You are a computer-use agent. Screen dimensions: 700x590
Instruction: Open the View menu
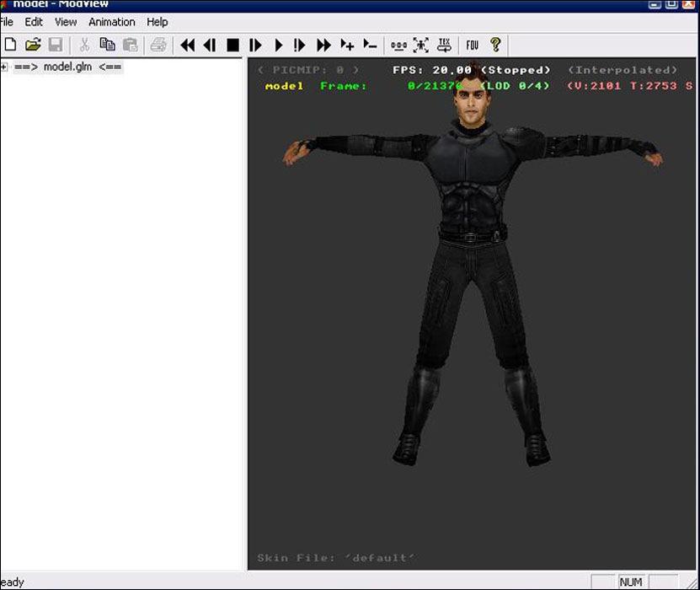point(66,22)
